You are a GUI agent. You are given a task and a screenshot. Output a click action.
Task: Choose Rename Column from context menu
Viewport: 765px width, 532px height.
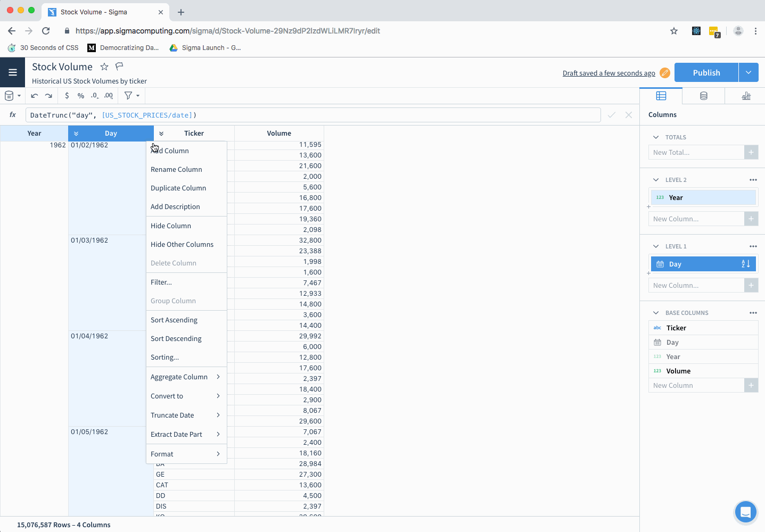point(186,169)
